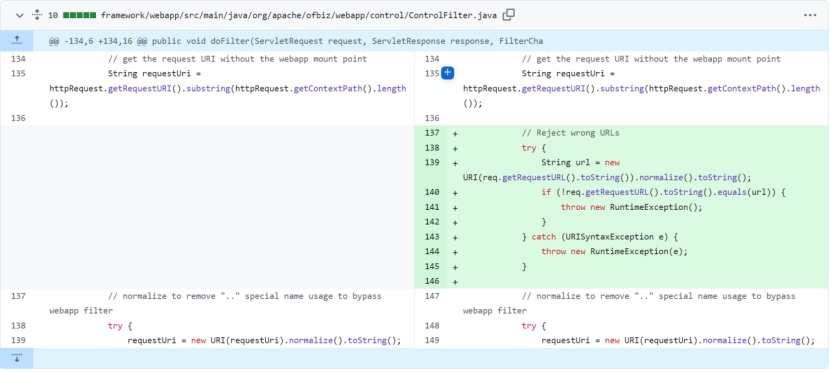Select right-side line number 141
The width and height of the screenshot is (830, 372).
pyautogui.click(x=432, y=207)
